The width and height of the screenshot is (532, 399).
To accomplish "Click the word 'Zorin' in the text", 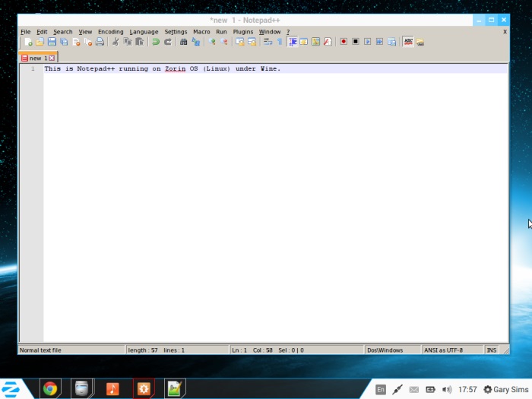I will pyautogui.click(x=175, y=68).
